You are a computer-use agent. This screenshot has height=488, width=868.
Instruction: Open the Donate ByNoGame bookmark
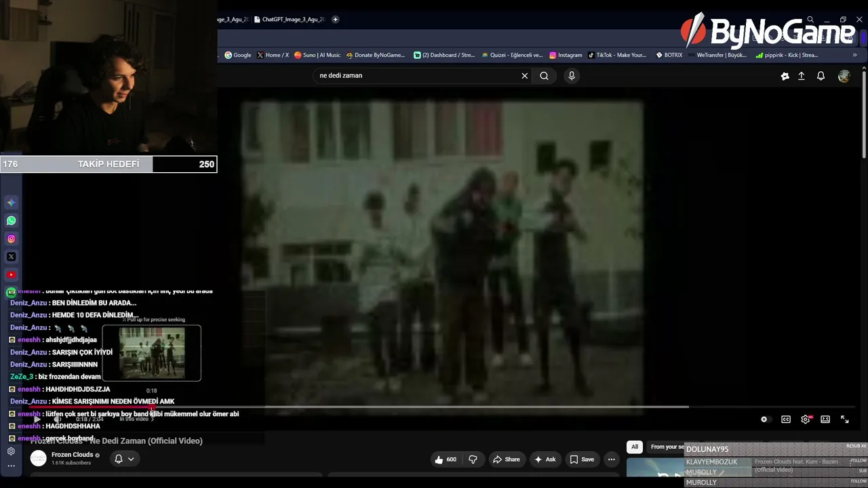coord(375,56)
